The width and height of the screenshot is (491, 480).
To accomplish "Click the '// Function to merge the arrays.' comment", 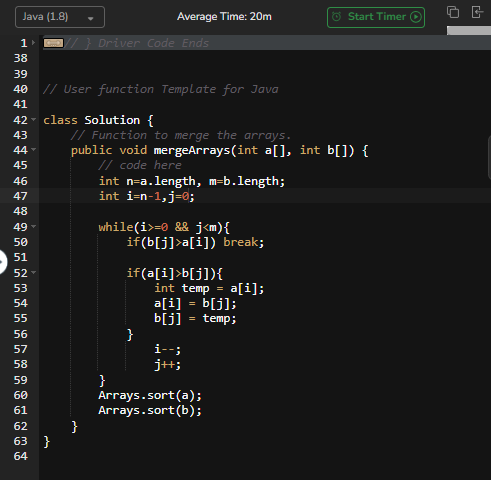I will click(181, 135).
